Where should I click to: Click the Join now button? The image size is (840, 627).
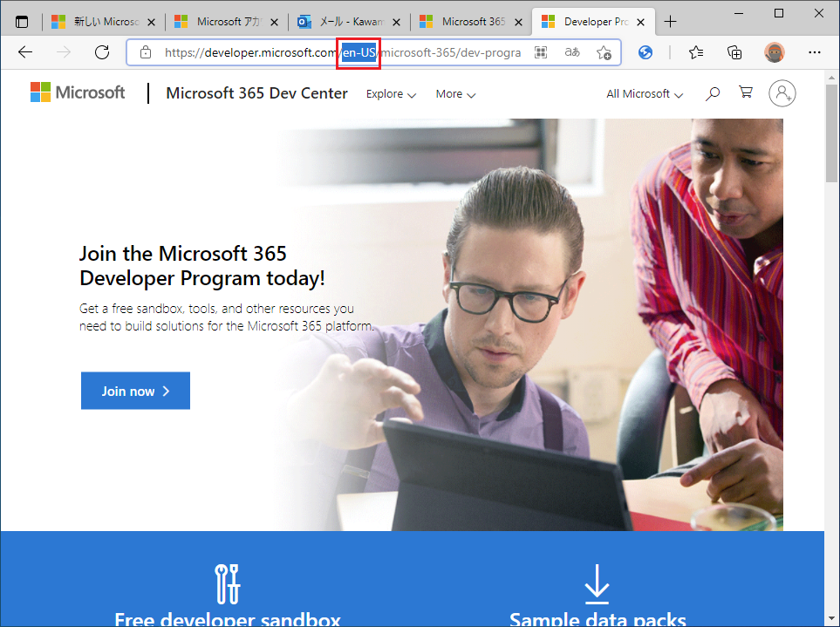pyautogui.click(x=135, y=391)
